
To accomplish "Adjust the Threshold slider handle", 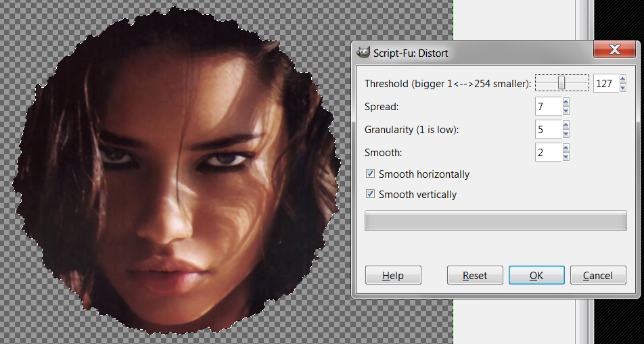I will (x=561, y=82).
